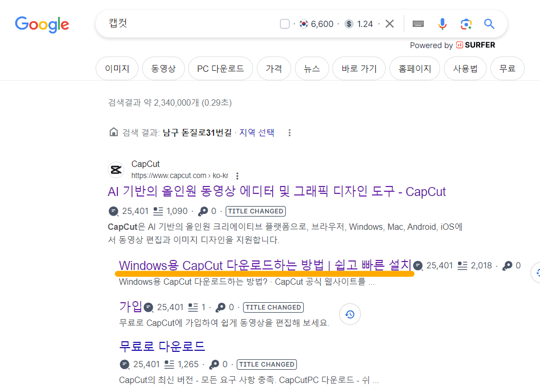Open the SURFER link

(x=476, y=45)
